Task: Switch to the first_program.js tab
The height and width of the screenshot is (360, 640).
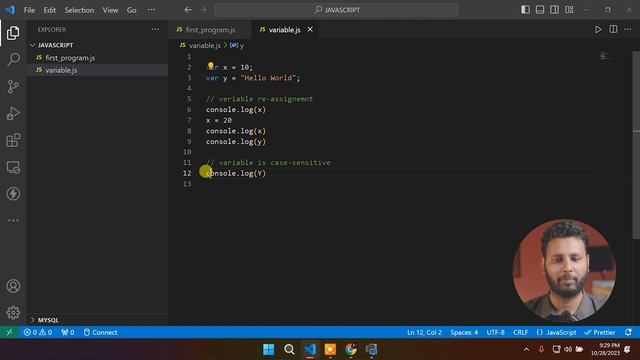Action: pos(210,29)
